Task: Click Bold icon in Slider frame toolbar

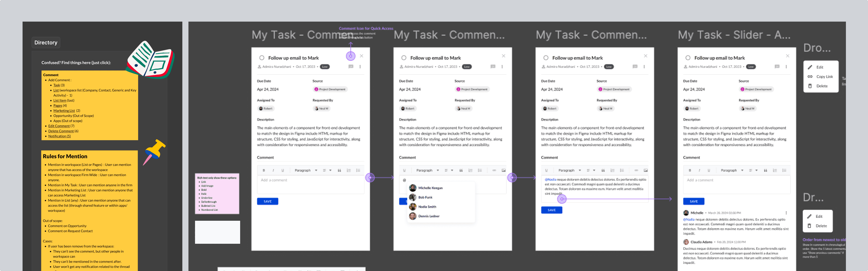Action: (x=690, y=170)
